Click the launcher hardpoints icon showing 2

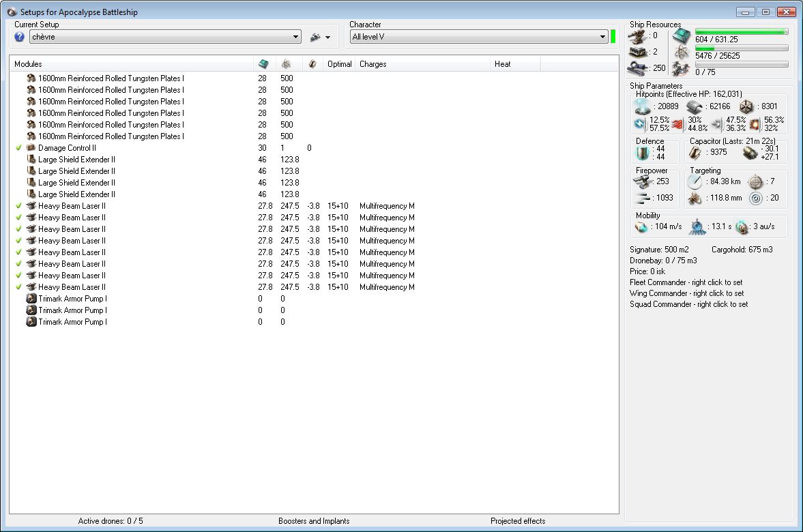click(x=638, y=53)
